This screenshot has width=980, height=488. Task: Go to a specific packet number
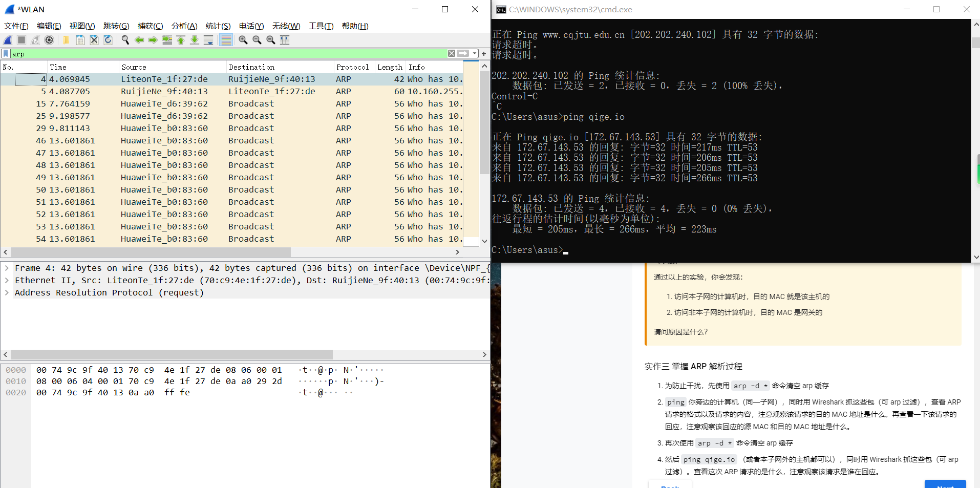[x=167, y=40]
